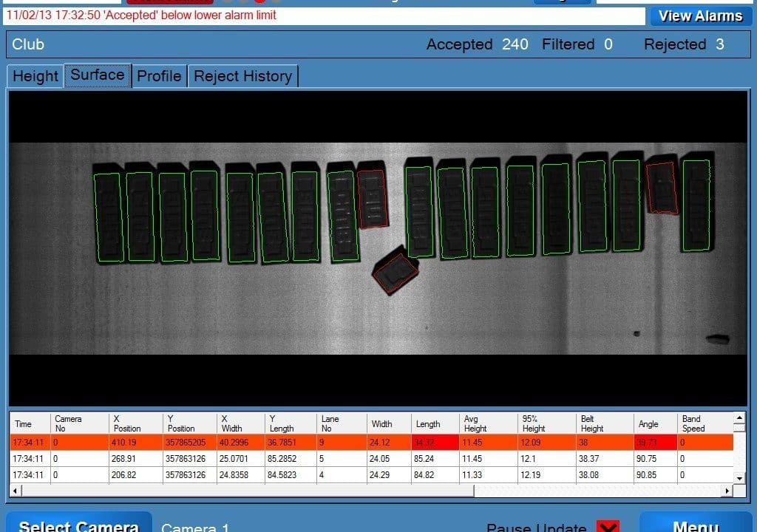Select the red highlighted row for lane 9
Screen dimensions: 757x532
coord(370,443)
